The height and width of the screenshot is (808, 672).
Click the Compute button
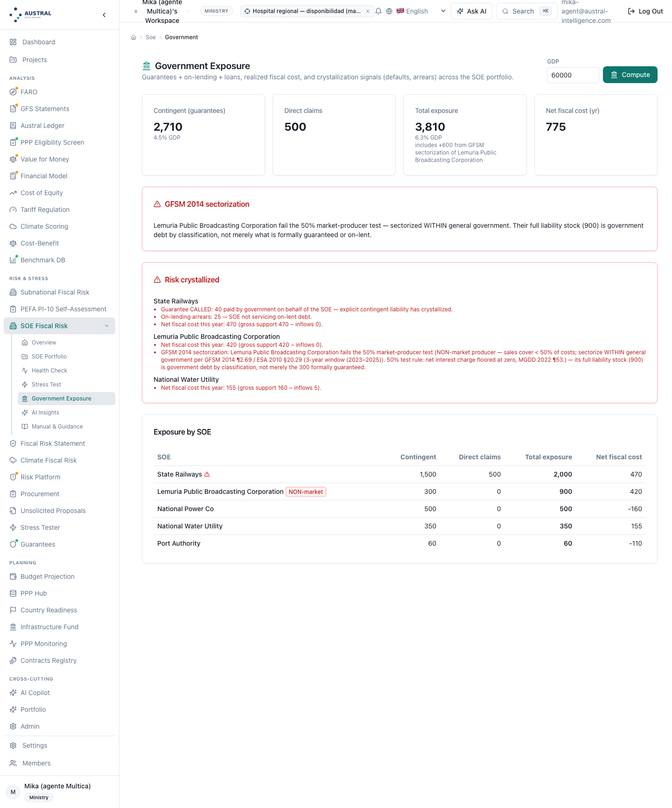(630, 75)
